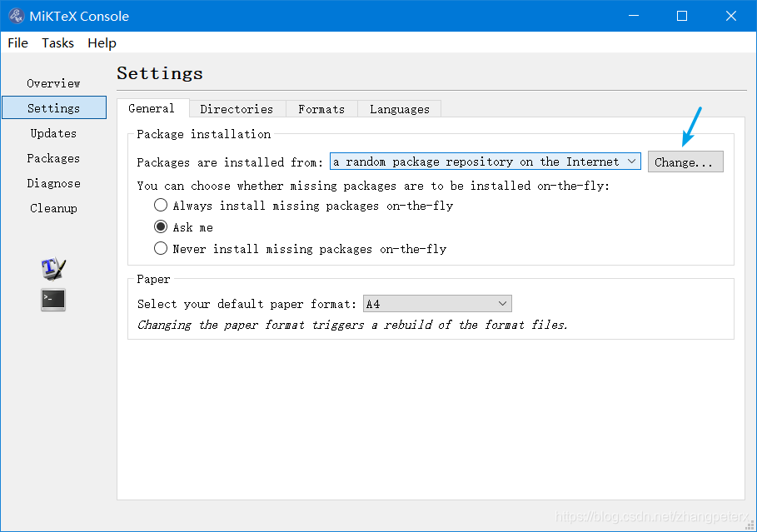
Task: Open the Settings sidebar page
Action: (x=54, y=107)
